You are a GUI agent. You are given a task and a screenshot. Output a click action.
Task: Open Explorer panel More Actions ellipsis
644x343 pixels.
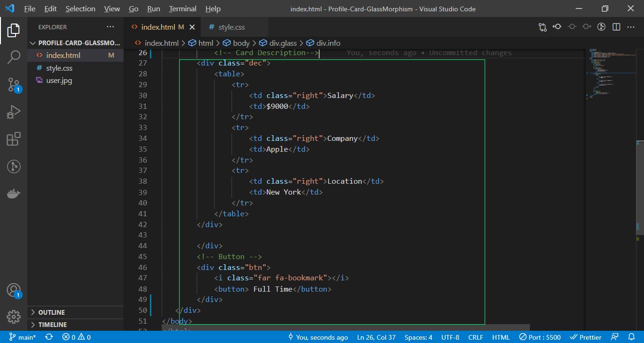pyautogui.click(x=110, y=27)
